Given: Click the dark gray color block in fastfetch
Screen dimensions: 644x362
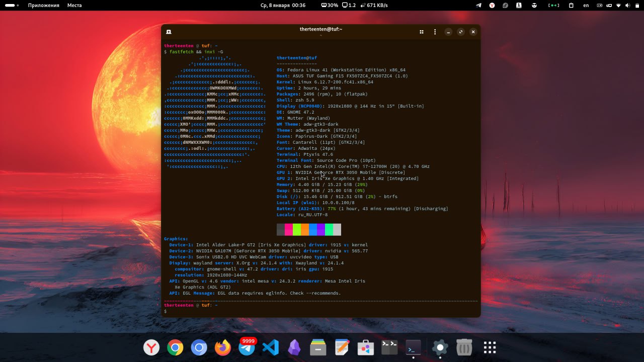Looking at the screenshot, I should coord(281,230).
